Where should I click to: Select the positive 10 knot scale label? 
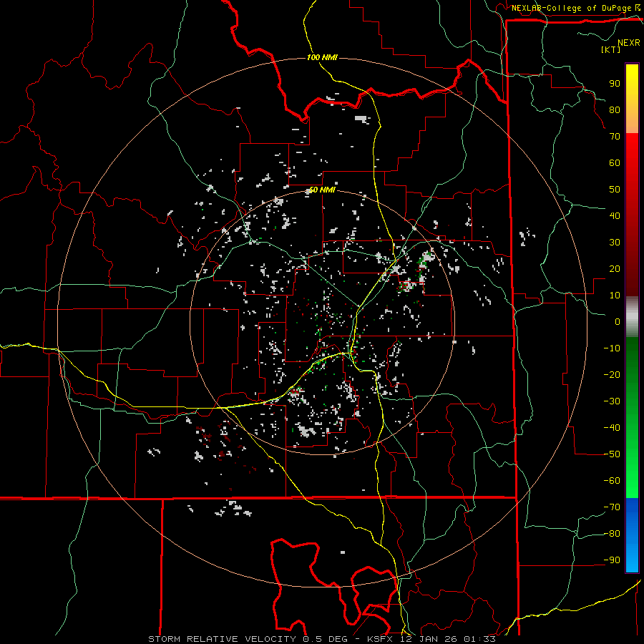[x=615, y=296]
